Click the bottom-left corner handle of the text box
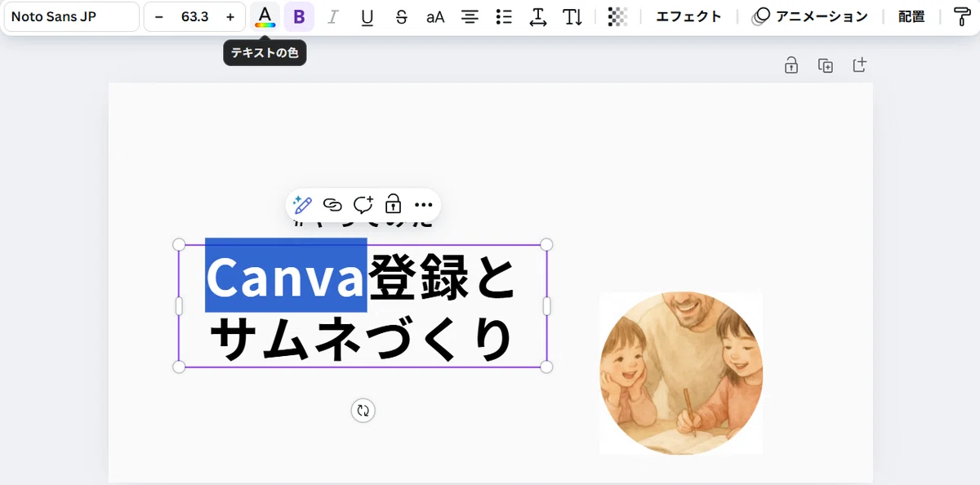 [x=179, y=367]
